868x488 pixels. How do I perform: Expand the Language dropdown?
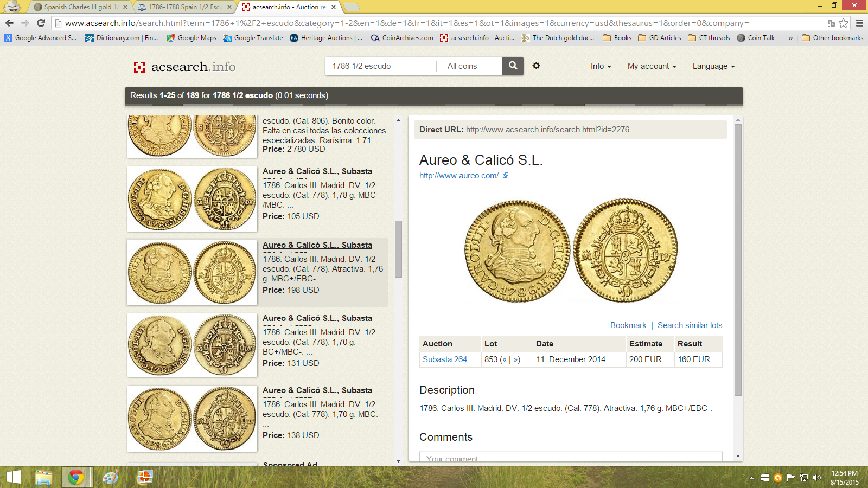pos(713,66)
